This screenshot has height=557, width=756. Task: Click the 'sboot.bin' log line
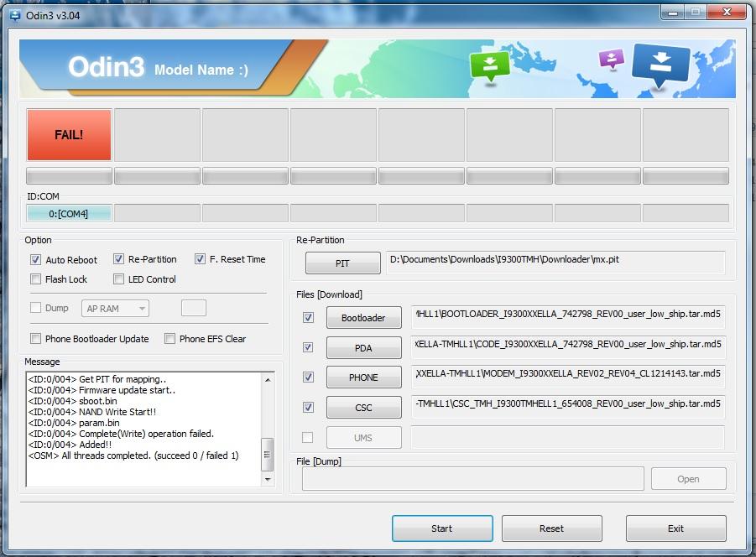coord(72,401)
